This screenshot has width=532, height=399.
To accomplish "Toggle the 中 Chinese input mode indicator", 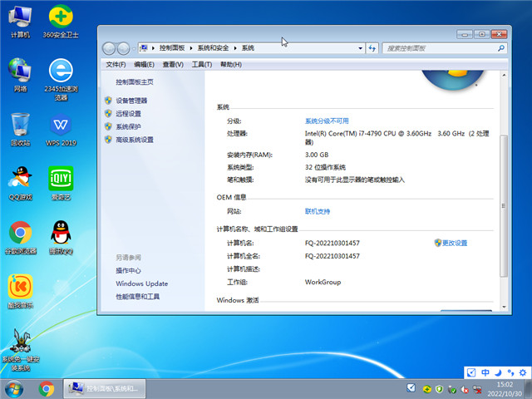I will coord(485,372).
